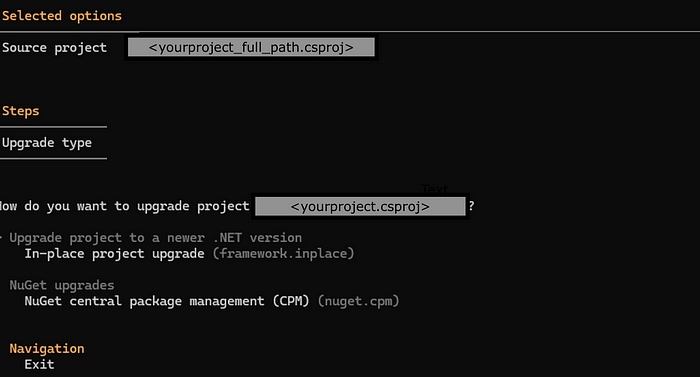The height and width of the screenshot is (377, 700).
Task: Click the Source project path field
Action: (x=251, y=47)
